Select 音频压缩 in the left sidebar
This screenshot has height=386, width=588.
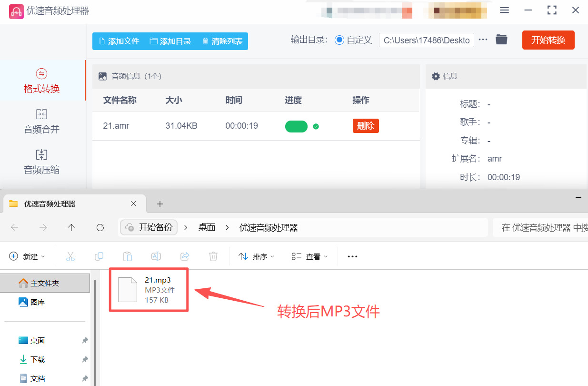point(42,162)
